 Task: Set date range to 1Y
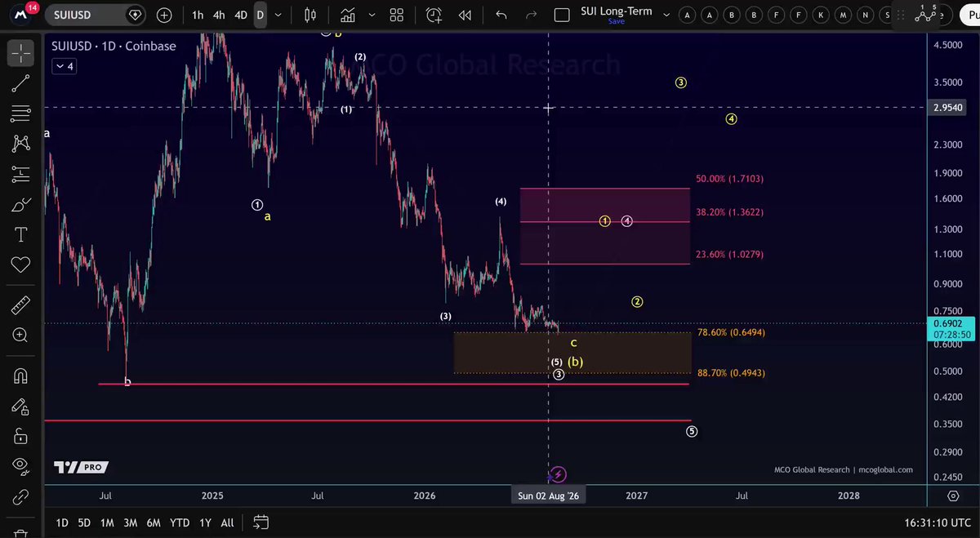[205, 522]
